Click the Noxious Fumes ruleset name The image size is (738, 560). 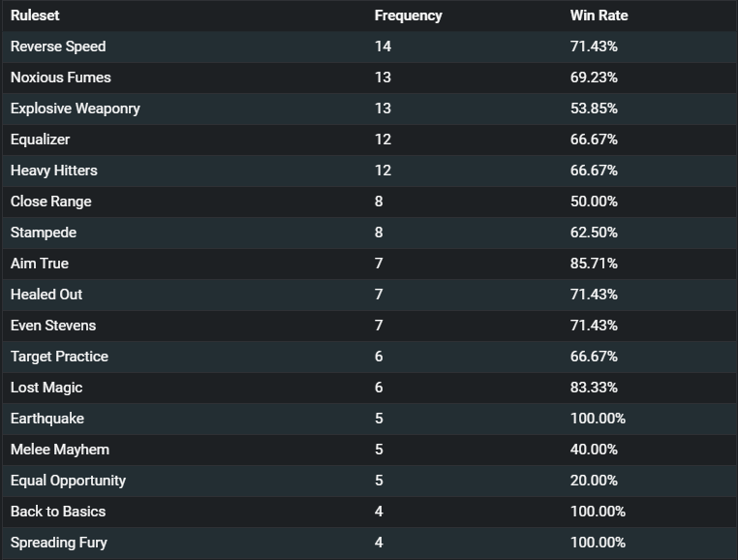[x=61, y=78]
